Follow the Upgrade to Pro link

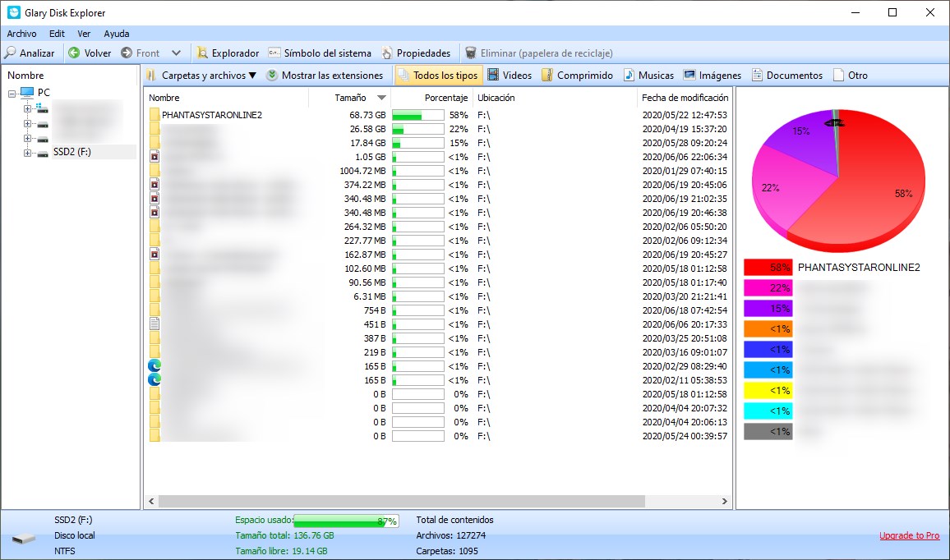click(910, 535)
